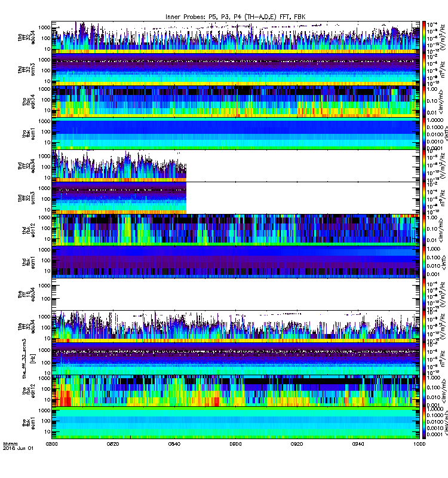Select the '0940' time axis label
Screen dimensions: 448x478
(x=358, y=444)
